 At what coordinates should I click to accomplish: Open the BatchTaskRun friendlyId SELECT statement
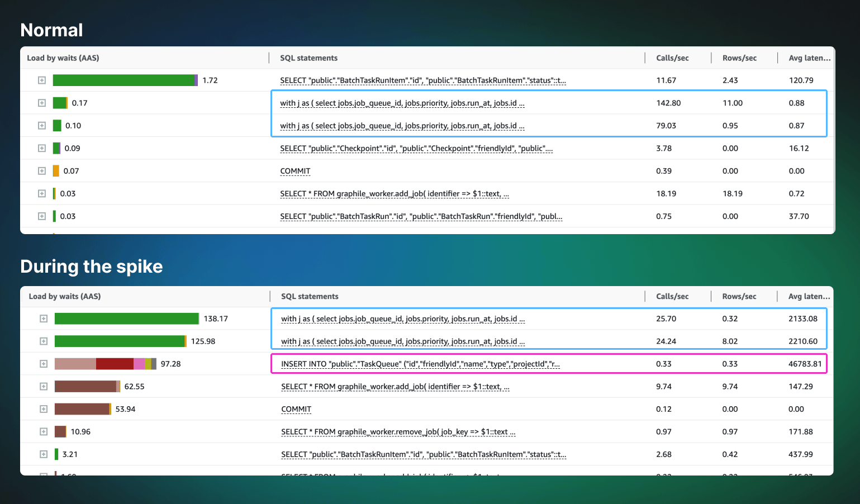421,216
